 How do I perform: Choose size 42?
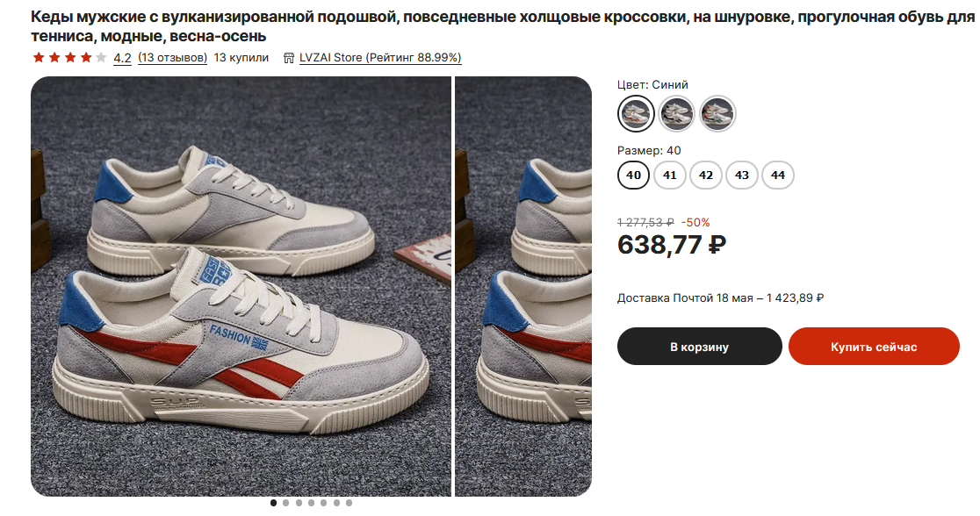point(706,175)
